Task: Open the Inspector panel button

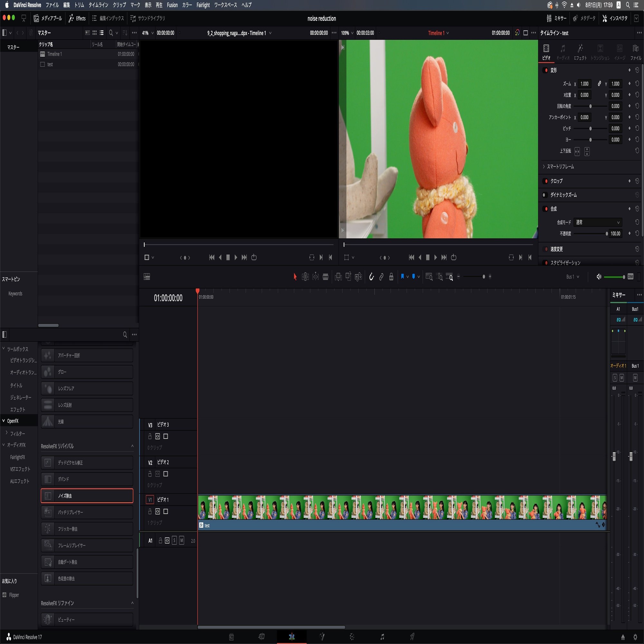Action: click(x=615, y=18)
